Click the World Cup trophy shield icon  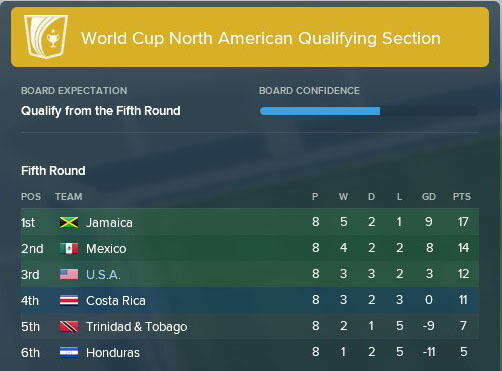tap(46, 37)
